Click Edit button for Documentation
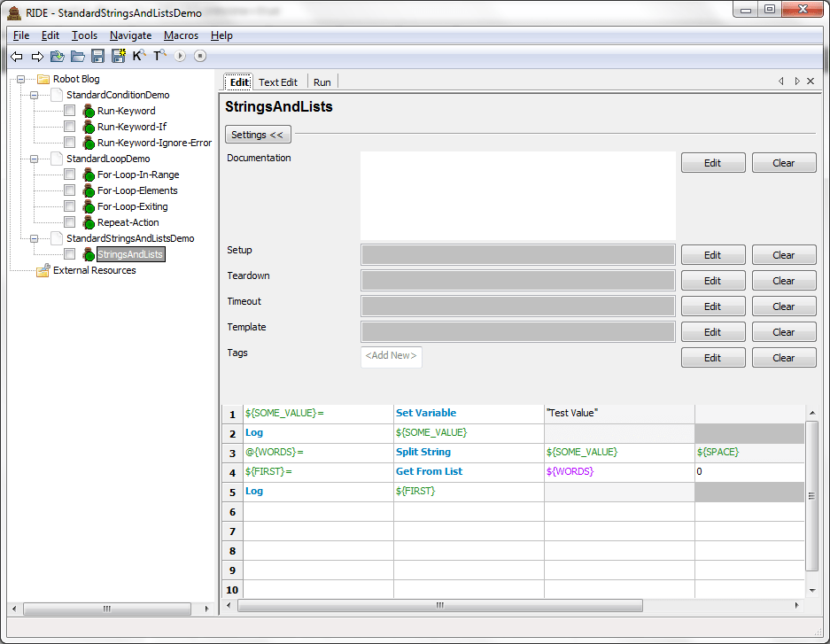This screenshot has width=830, height=644. pos(713,163)
